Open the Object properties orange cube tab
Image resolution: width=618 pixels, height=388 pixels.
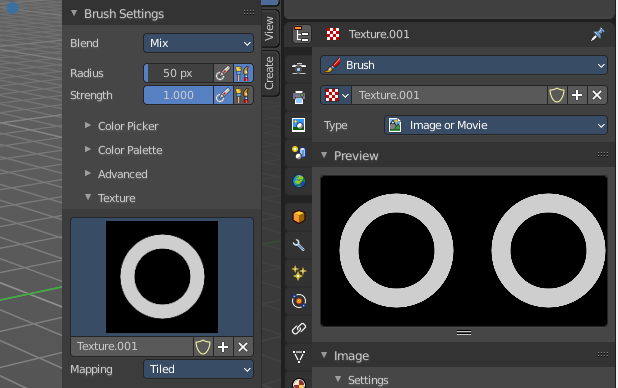coord(299,217)
